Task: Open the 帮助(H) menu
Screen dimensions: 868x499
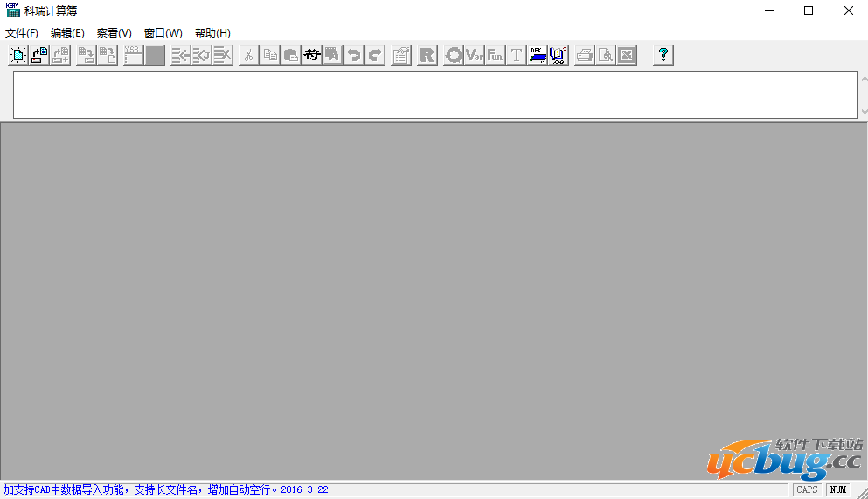Action: coord(212,33)
